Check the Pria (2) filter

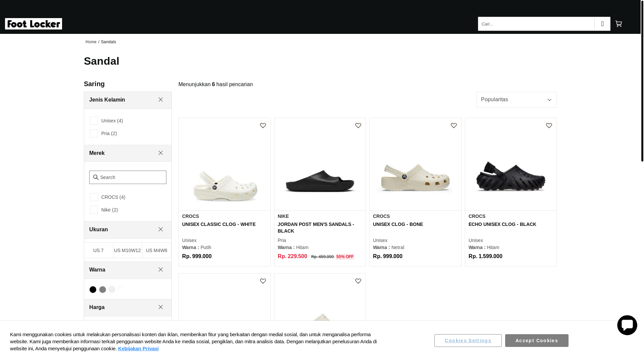pyautogui.click(x=94, y=133)
